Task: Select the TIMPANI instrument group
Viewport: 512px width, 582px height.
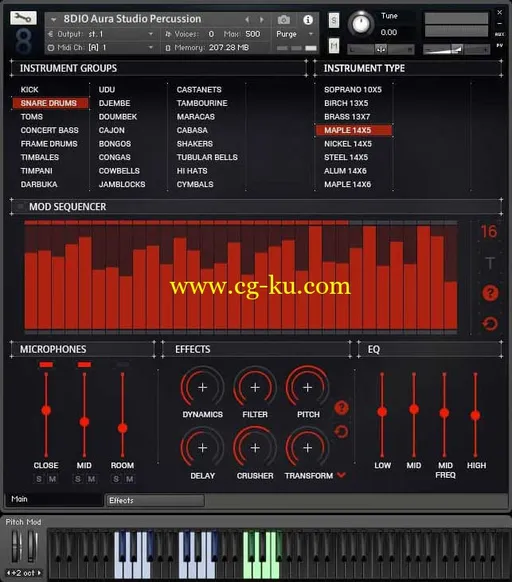Action: pos(36,171)
